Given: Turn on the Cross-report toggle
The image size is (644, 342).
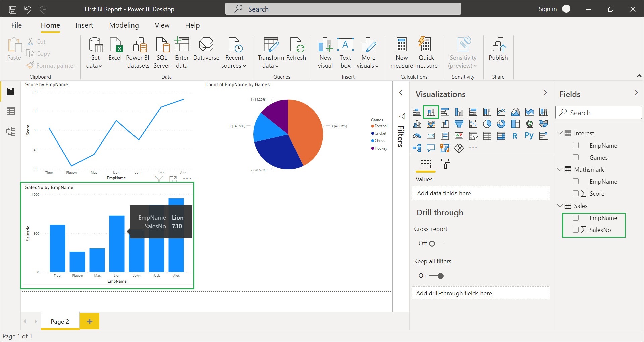Looking at the screenshot, I should (436, 243).
